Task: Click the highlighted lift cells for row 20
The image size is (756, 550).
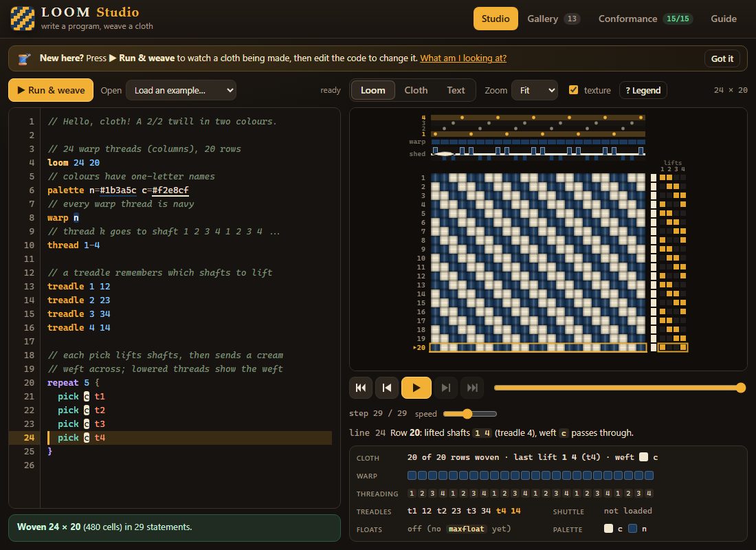Action: [673, 347]
